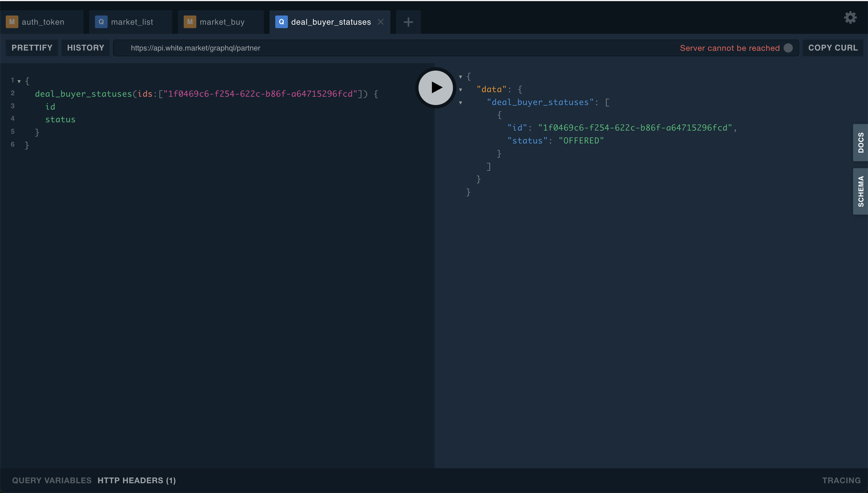Click the server status indicator circle
The image size is (868, 493).
click(x=788, y=48)
